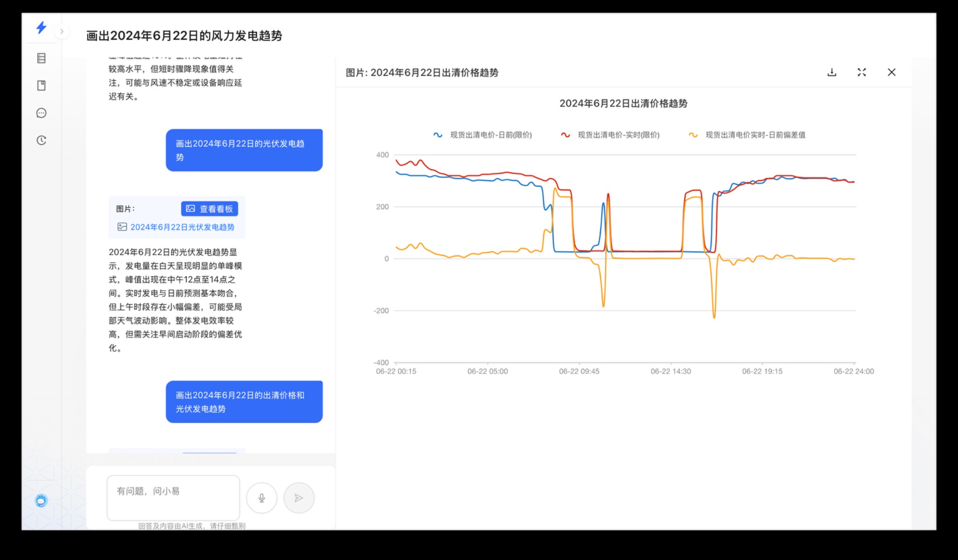Screen dimensions: 958x560
Task: Open the 2024年6月22日光伏发电趋势 image link
Action: (182, 227)
